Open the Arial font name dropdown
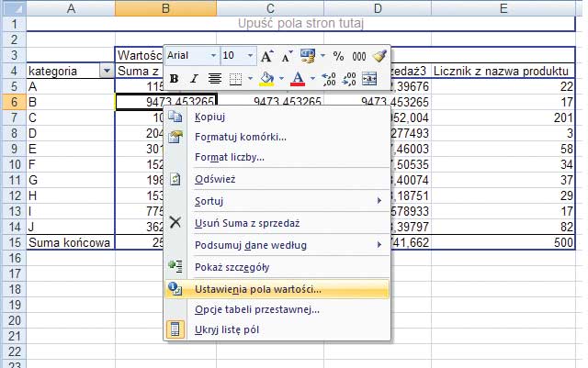This screenshot has width=588, height=368. (x=213, y=56)
